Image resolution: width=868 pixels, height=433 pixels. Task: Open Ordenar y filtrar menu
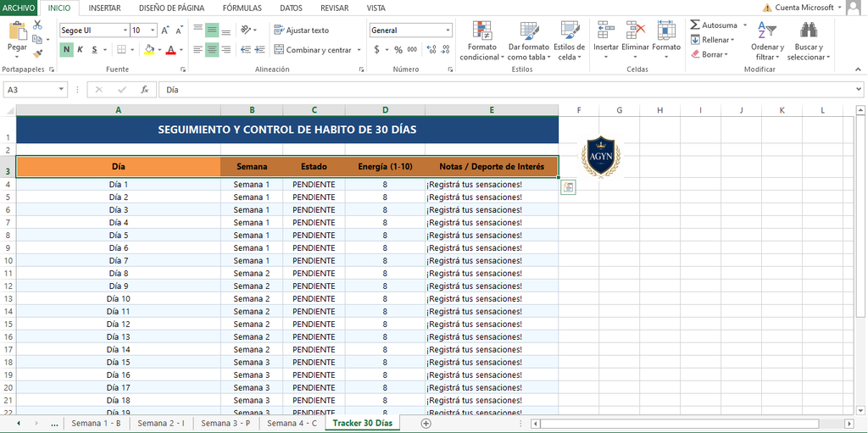(x=767, y=42)
